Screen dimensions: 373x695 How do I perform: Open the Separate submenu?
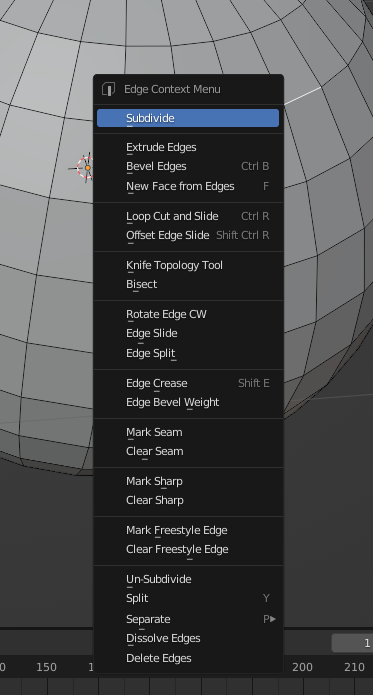pos(188,619)
